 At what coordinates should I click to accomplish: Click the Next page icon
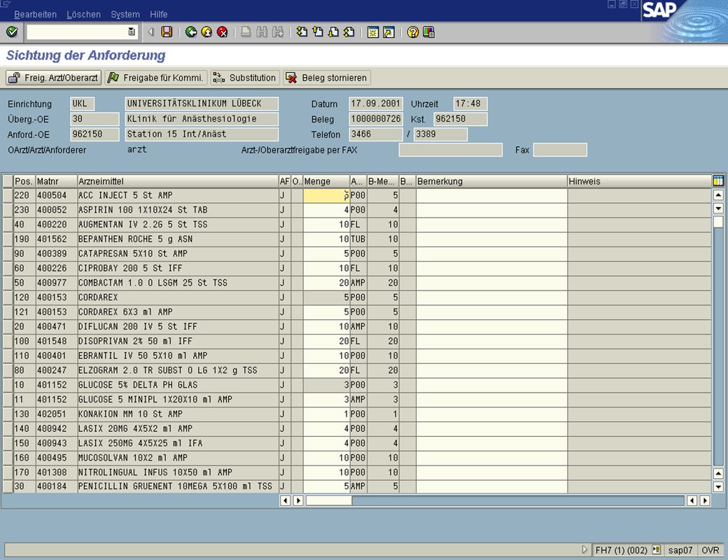333,31
